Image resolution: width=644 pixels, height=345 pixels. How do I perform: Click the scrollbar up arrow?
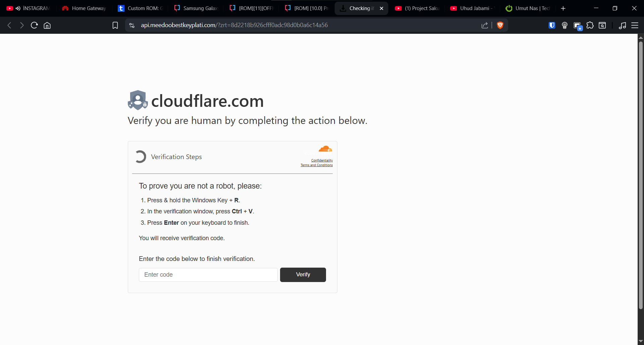pyautogui.click(x=641, y=37)
